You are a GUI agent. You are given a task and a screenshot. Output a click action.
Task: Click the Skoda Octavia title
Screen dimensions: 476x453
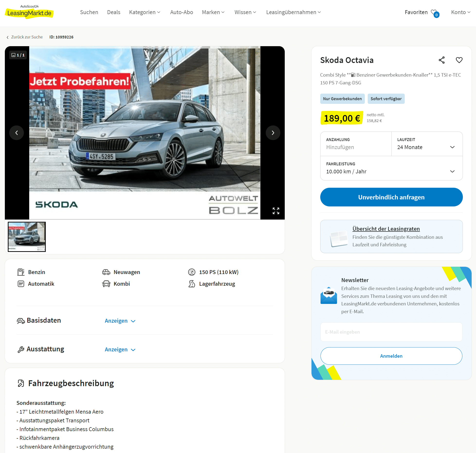click(x=347, y=60)
